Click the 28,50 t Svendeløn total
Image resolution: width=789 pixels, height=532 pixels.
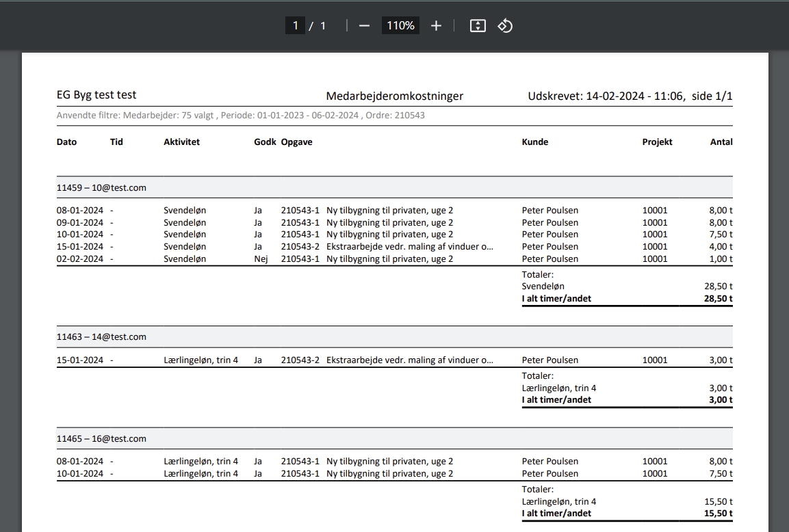(718, 287)
